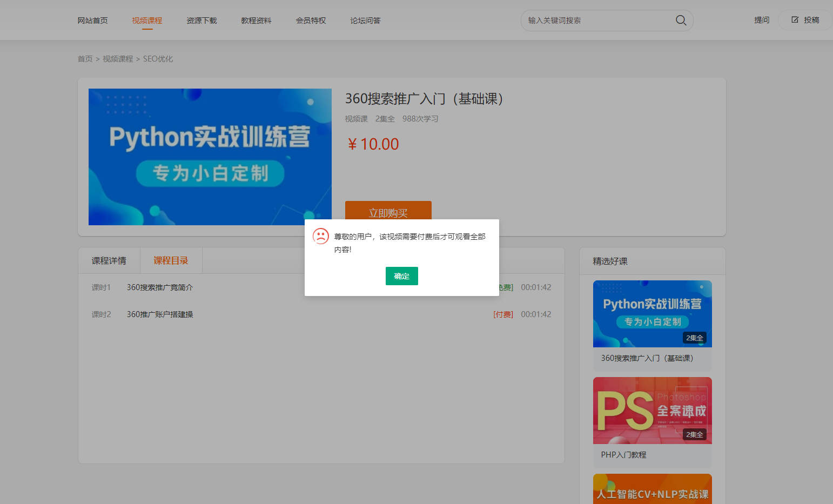Click the 提问 link

click(x=762, y=20)
